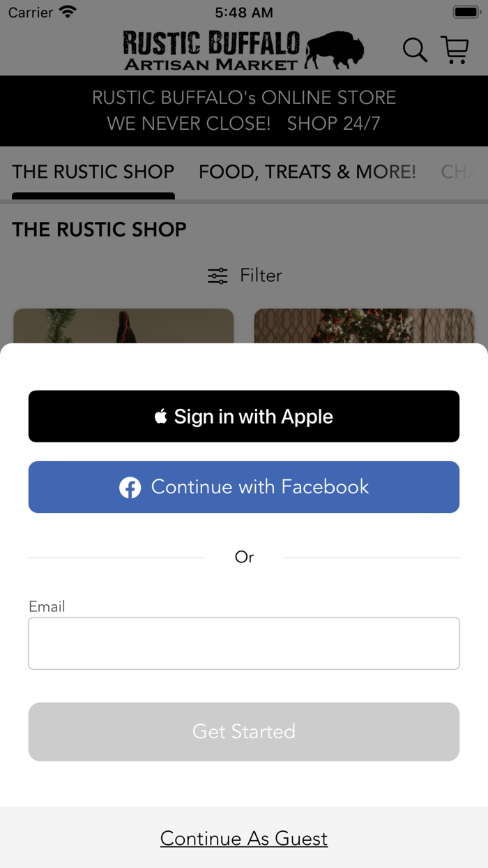Open the right Christmas tree product thumbnail
This screenshot has width=488, height=868.
(364, 326)
